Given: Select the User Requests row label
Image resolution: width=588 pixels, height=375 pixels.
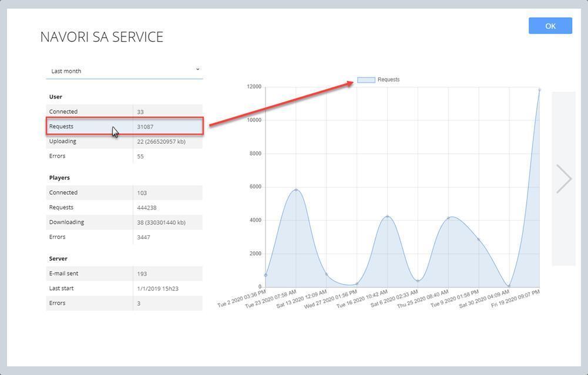Looking at the screenshot, I should [x=61, y=127].
